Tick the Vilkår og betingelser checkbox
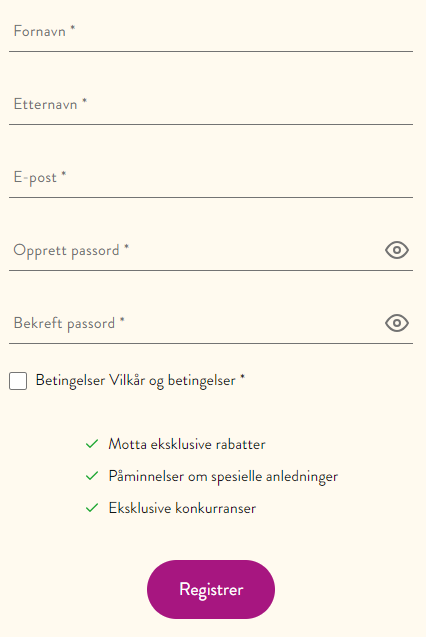Screen dimensions: 426x637 [x=18, y=381]
